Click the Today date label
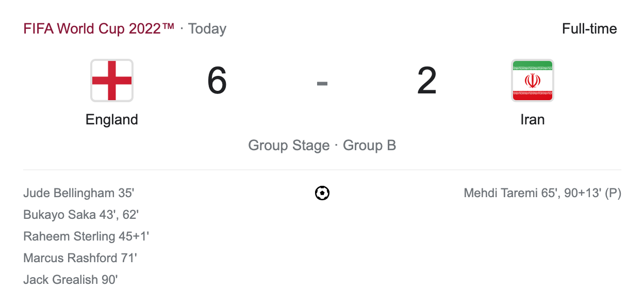This screenshot has width=644, height=304. tap(207, 29)
